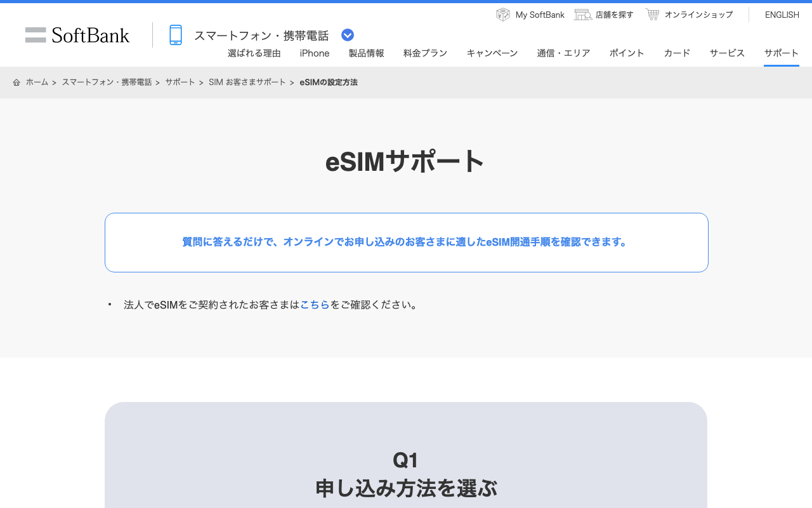Open the ポイント menu
The image size is (812, 508).
pos(627,53)
